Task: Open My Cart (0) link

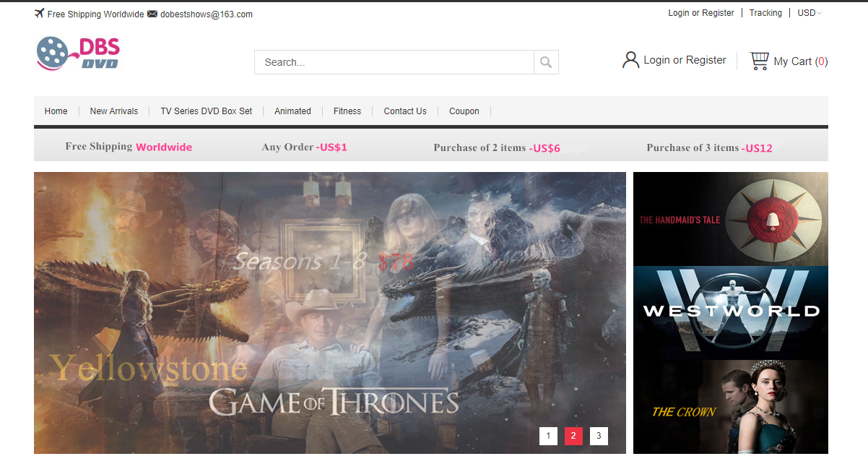Action: coord(801,61)
